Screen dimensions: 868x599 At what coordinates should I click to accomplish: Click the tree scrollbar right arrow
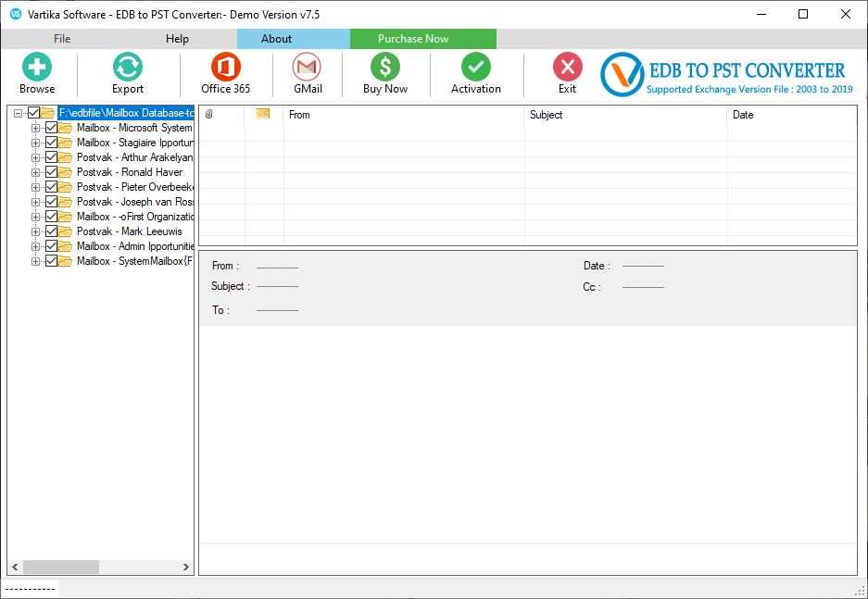point(186,567)
